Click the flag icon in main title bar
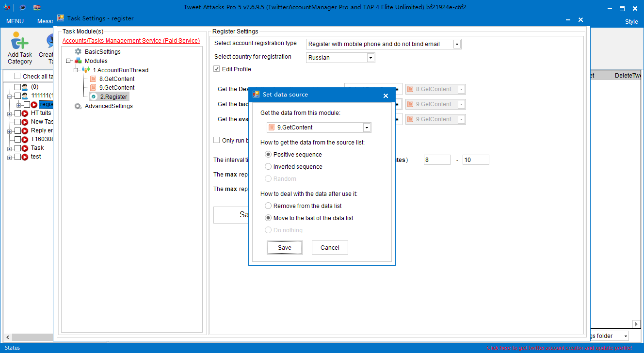Screen dimensions: 644x353 point(37,7)
